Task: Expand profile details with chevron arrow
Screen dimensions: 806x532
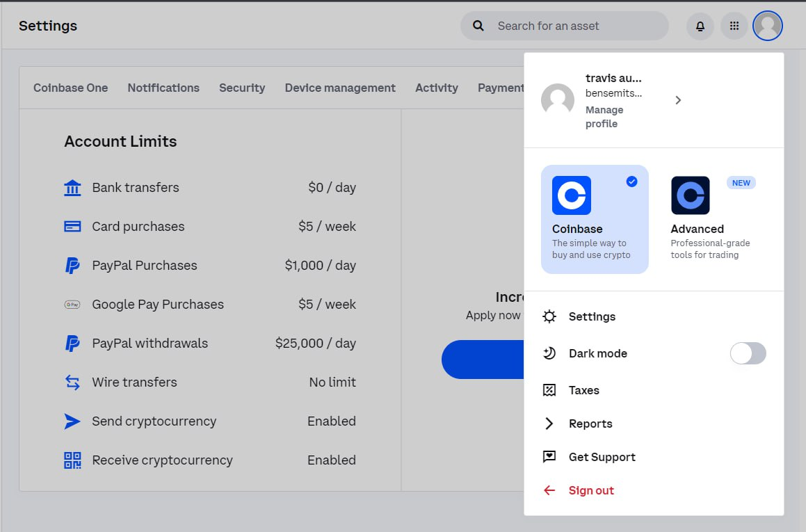Action: [x=678, y=100]
